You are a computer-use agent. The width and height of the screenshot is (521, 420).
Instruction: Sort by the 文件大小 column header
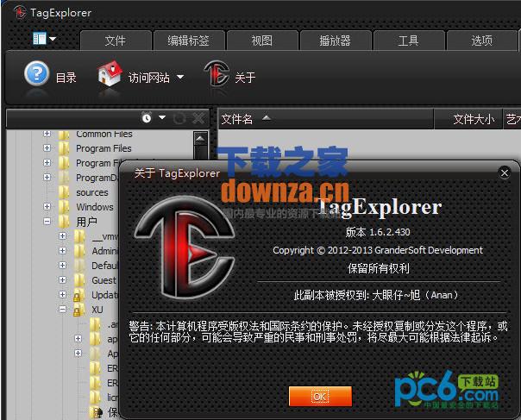click(468, 119)
